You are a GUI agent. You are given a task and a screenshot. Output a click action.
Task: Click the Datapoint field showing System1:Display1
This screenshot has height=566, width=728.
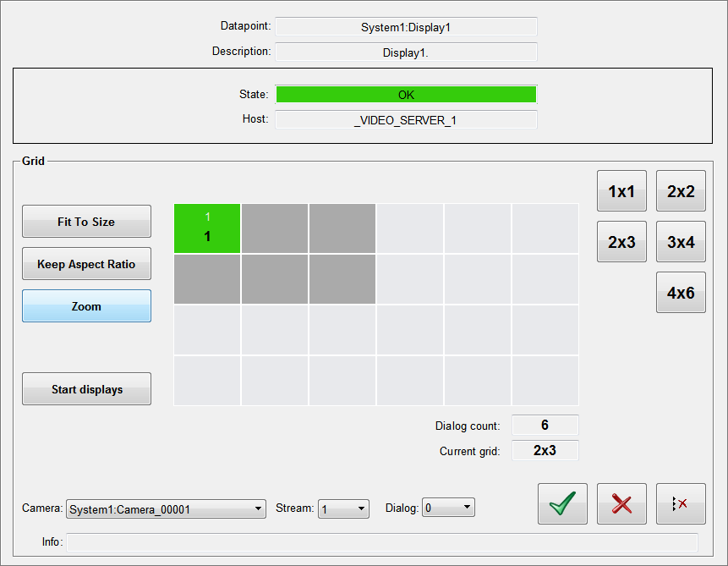(x=406, y=27)
